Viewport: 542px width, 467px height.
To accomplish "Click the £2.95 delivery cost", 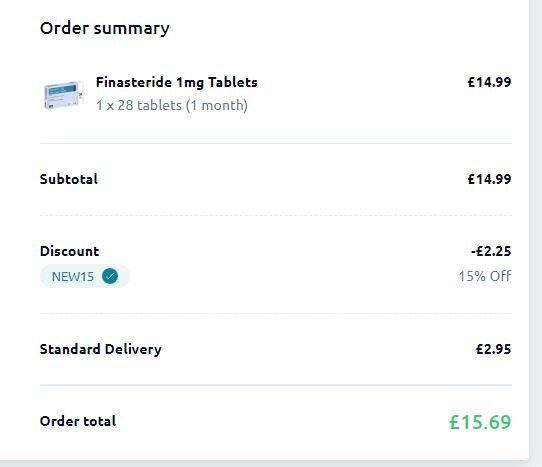I will [x=493, y=349].
